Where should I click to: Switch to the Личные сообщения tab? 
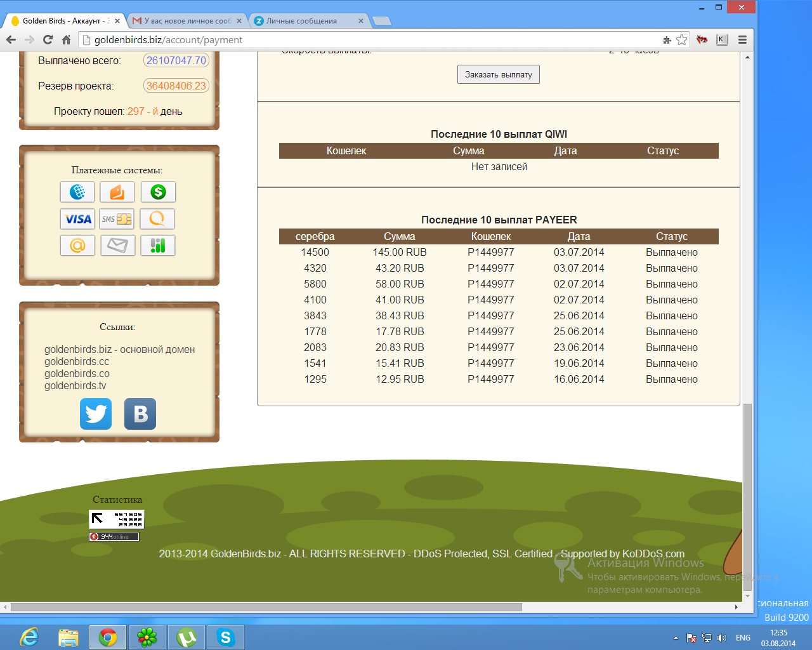point(308,21)
